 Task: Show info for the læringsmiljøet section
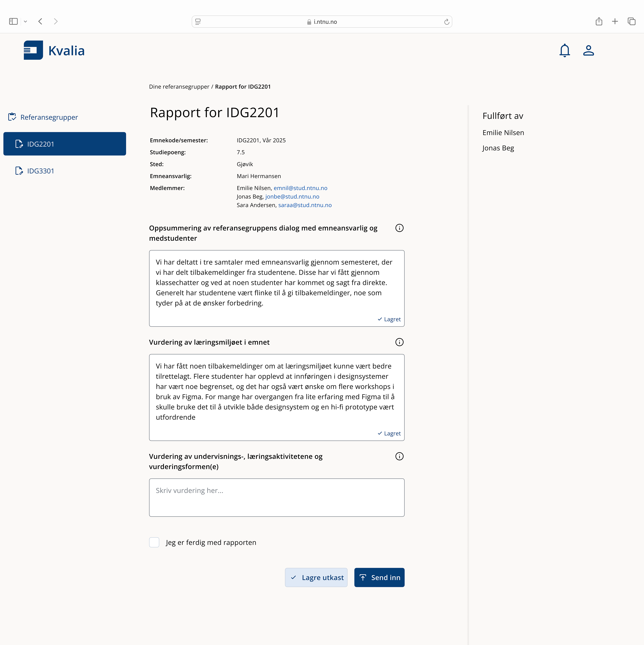(x=399, y=342)
